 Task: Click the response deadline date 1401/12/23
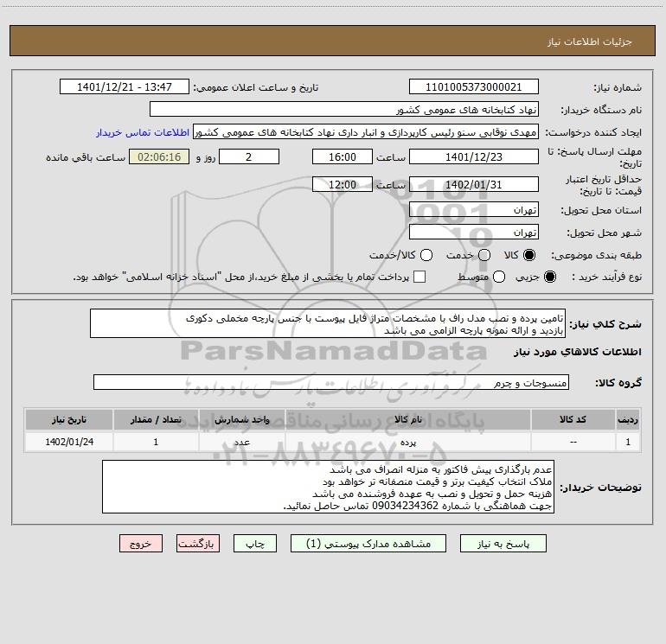(474, 156)
